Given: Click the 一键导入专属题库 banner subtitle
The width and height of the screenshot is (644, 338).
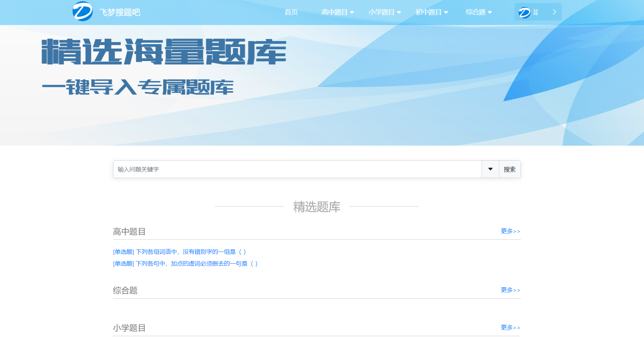Looking at the screenshot, I should coord(138,87).
